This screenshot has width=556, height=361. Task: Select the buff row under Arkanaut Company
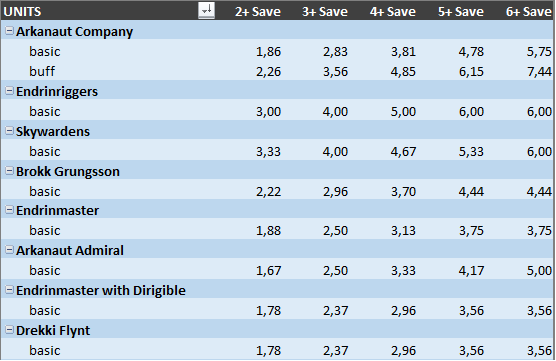[x=278, y=71]
